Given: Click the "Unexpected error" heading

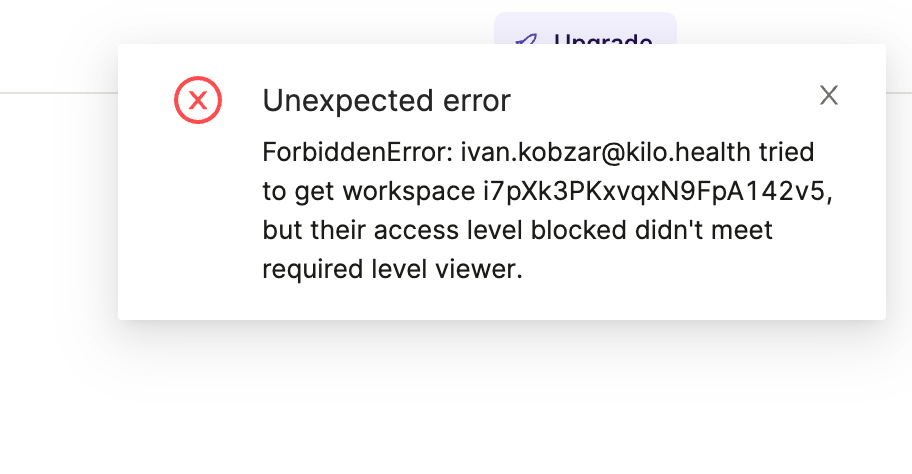Looking at the screenshot, I should [x=386, y=101].
